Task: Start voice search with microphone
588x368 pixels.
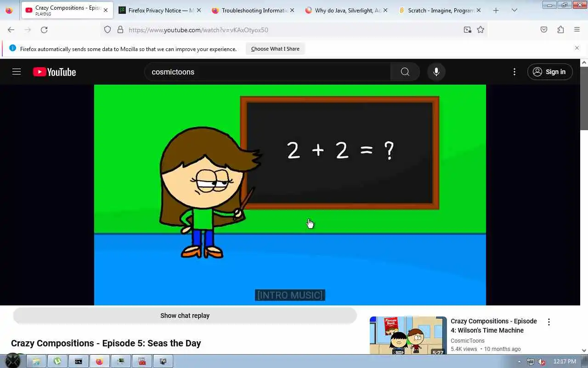Action: pyautogui.click(x=436, y=72)
